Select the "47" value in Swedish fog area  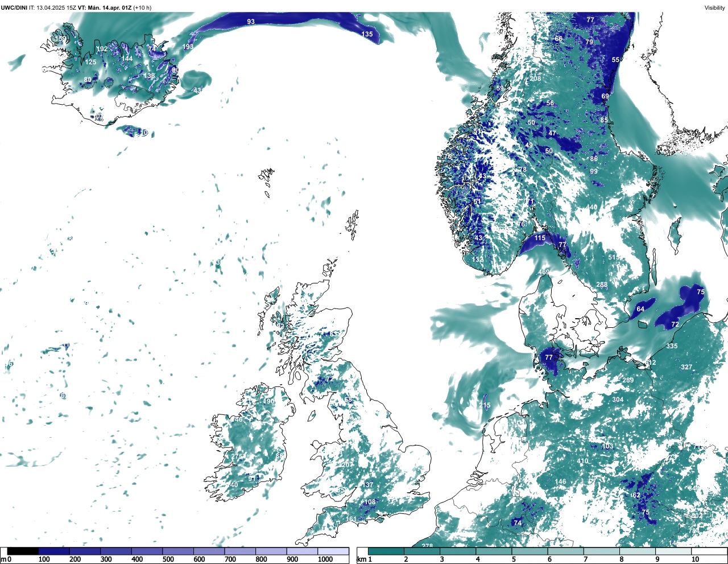click(552, 134)
